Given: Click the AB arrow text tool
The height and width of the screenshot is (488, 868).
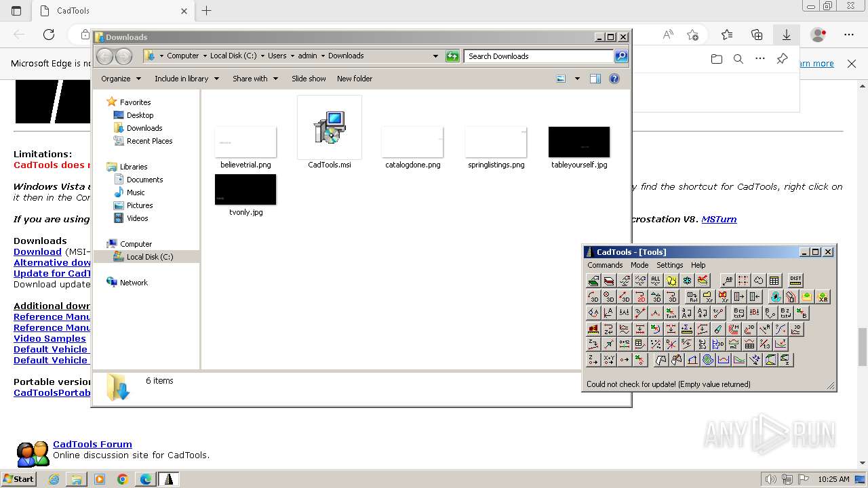Looking at the screenshot, I should [x=728, y=280].
